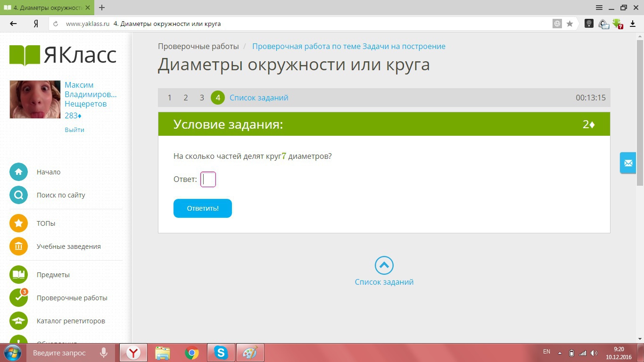Open a new tab with the plus button
Image resolution: width=644 pixels, height=362 pixels.
pyautogui.click(x=102, y=8)
